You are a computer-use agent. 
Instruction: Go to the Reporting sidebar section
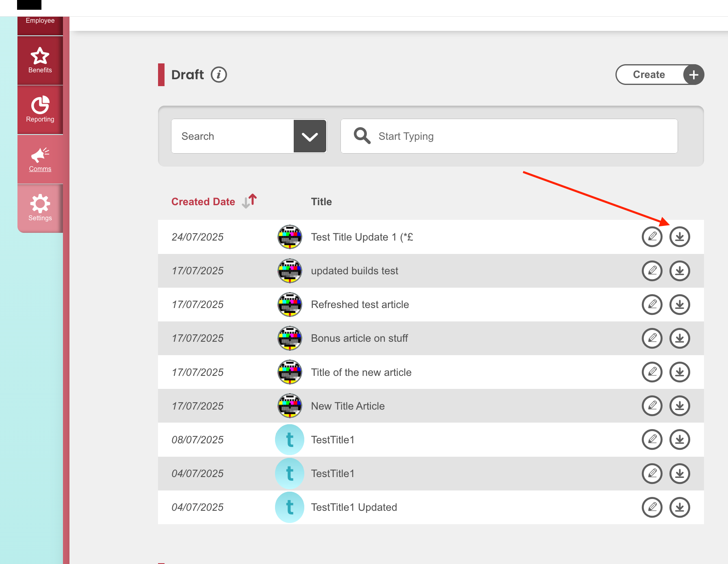pos(40,110)
